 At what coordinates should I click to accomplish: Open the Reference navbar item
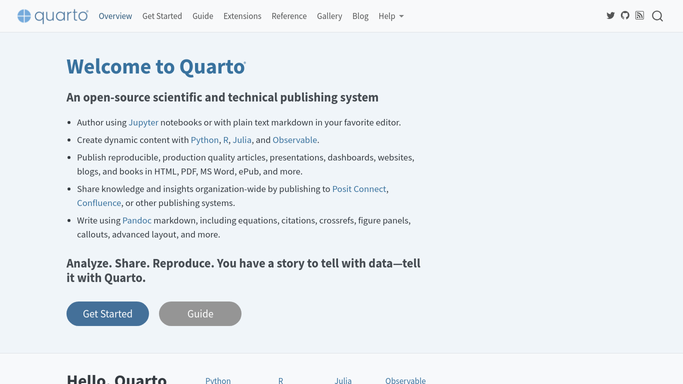(289, 16)
